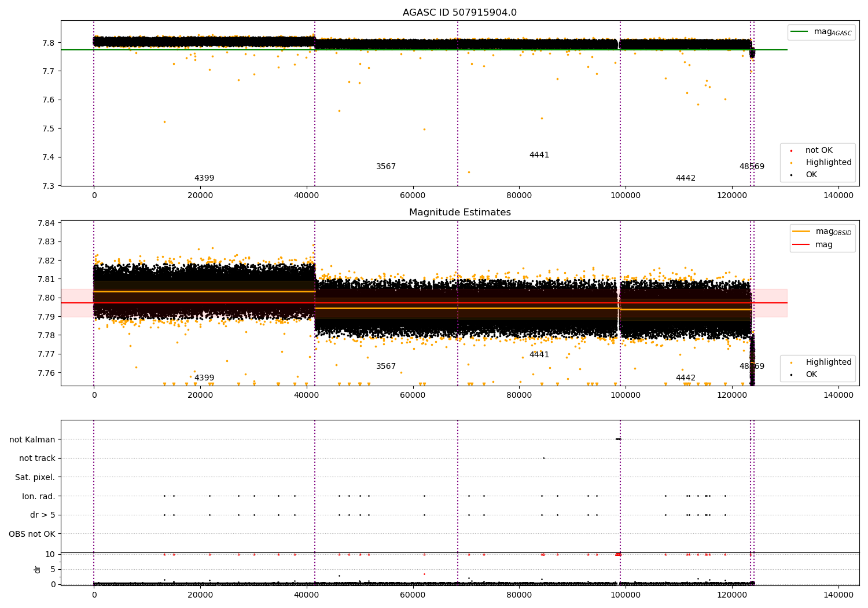868x608 pixels.
Task: Click the 7.3 y-axis tick in top plot
Action: pyautogui.click(x=49, y=186)
